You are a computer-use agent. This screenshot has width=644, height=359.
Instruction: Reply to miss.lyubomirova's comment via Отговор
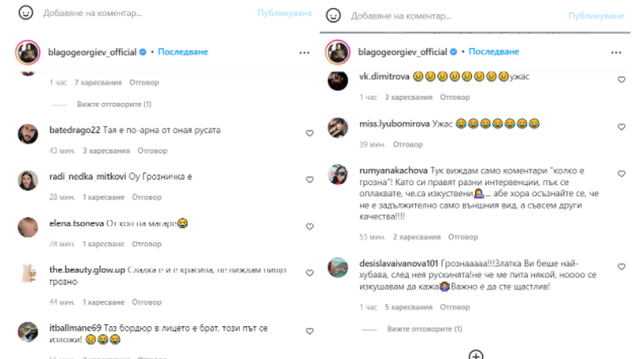click(x=407, y=144)
